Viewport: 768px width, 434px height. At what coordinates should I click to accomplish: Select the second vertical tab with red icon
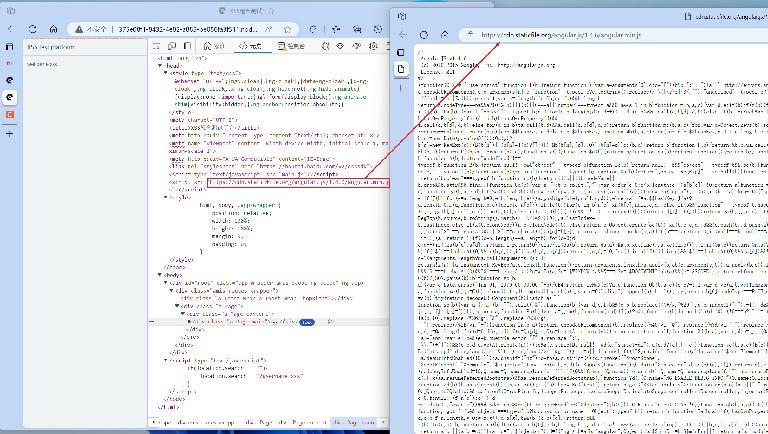(x=9, y=64)
